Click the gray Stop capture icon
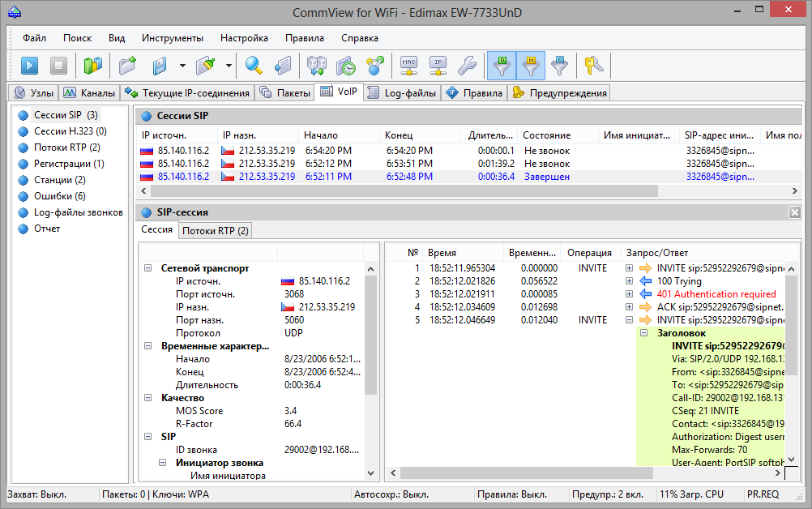Image resolution: width=812 pixels, height=509 pixels. 58,66
